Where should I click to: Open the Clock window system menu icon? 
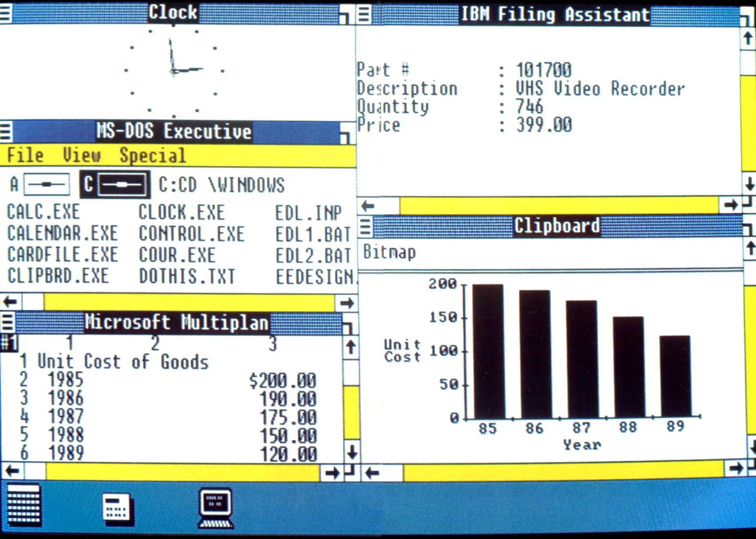[5, 12]
